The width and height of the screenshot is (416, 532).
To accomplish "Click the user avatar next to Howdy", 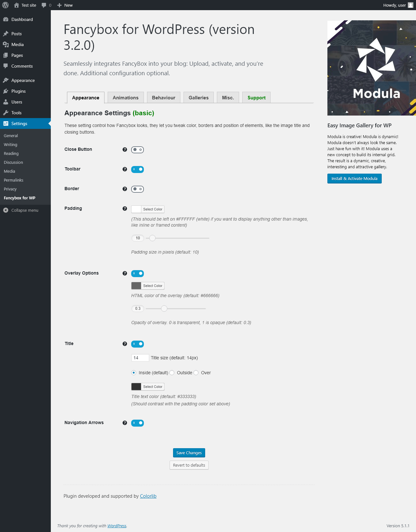I will click(411, 5).
